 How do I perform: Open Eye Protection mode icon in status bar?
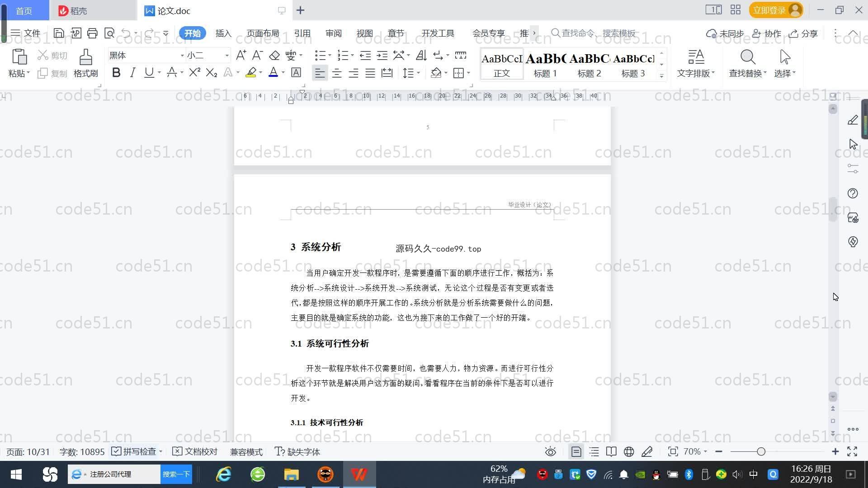click(x=550, y=451)
